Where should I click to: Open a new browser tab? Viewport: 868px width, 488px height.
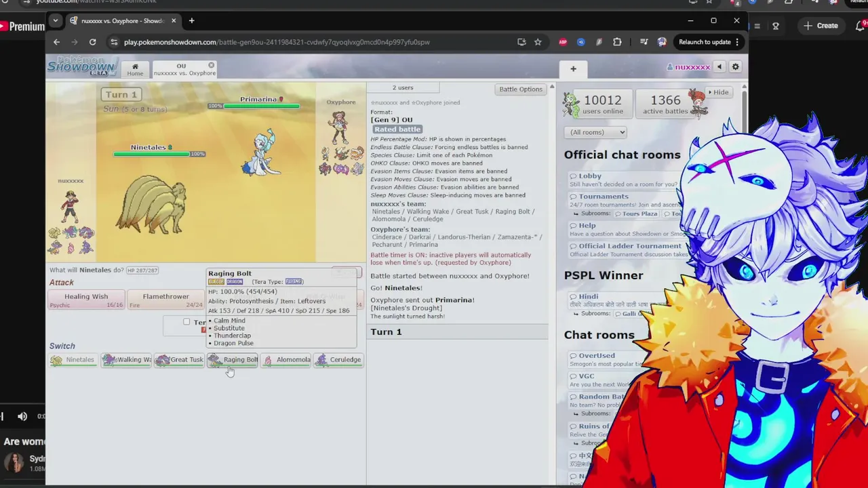(191, 21)
